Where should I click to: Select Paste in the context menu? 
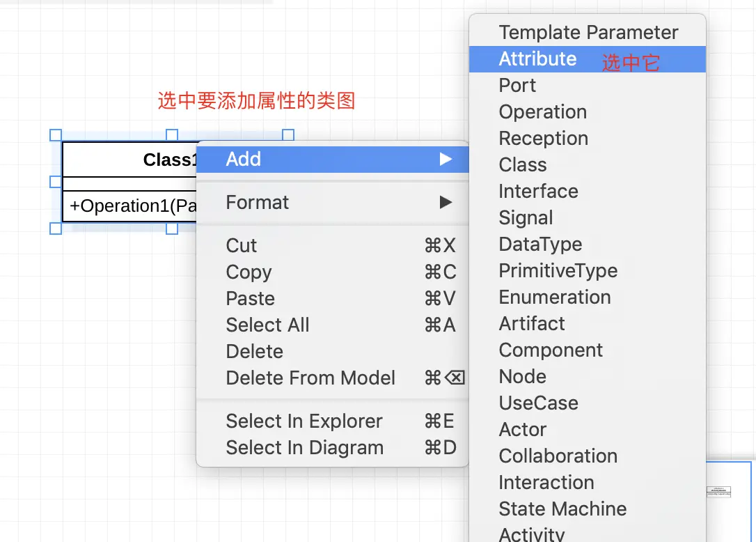coord(250,299)
